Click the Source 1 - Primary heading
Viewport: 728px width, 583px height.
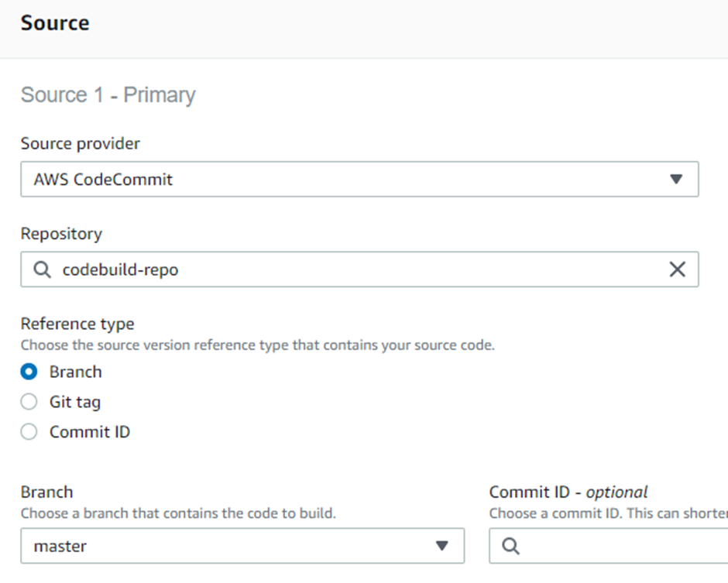(108, 95)
